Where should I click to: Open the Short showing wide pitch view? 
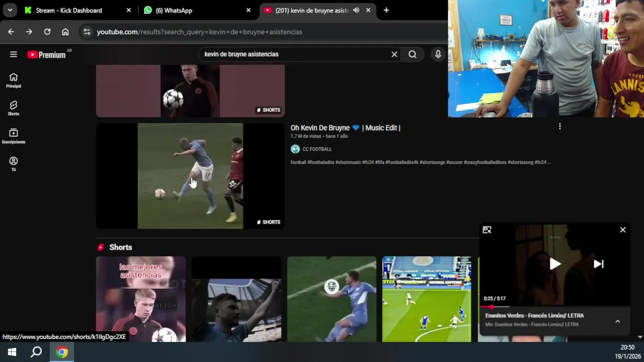tap(427, 299)
